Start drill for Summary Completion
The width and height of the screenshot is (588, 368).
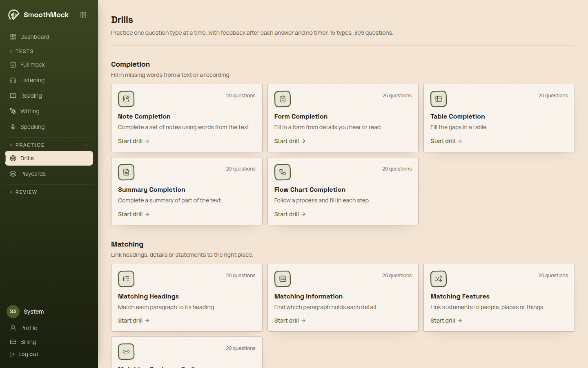[x=134, y=214]
